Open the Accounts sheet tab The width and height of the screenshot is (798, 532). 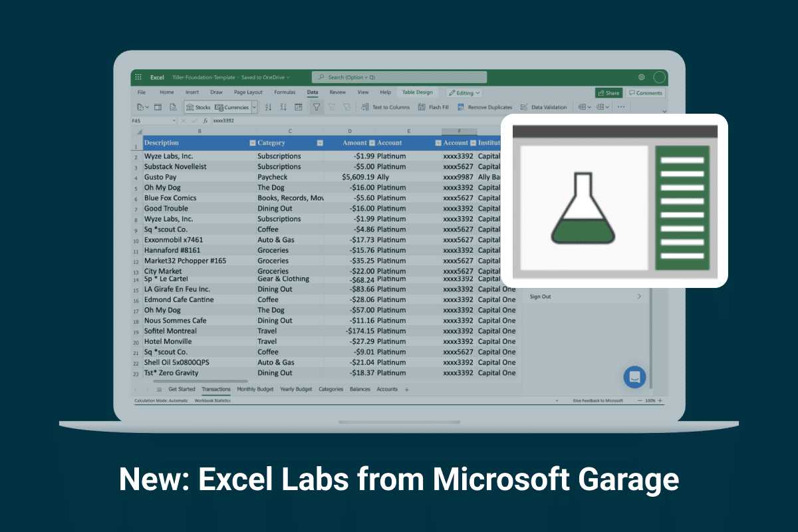click(387, 389)
